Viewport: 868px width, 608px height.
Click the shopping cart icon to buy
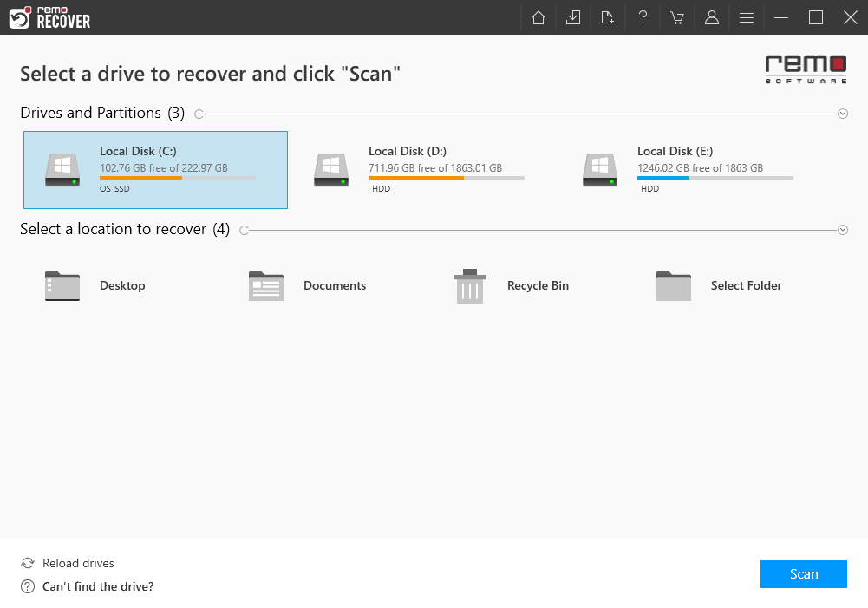(676, 17)
